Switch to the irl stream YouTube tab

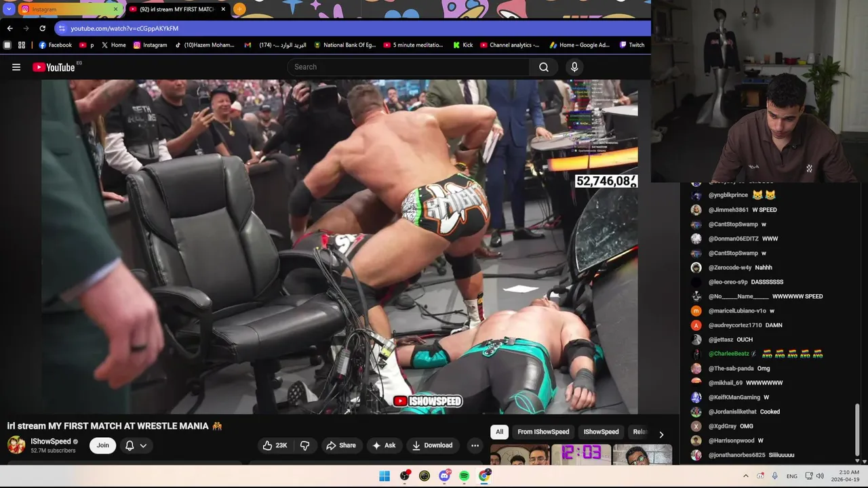(x=178, y=9)
